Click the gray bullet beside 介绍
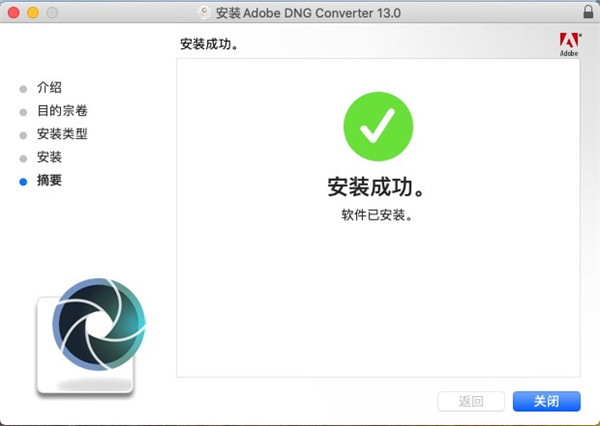 coord(23,89)
